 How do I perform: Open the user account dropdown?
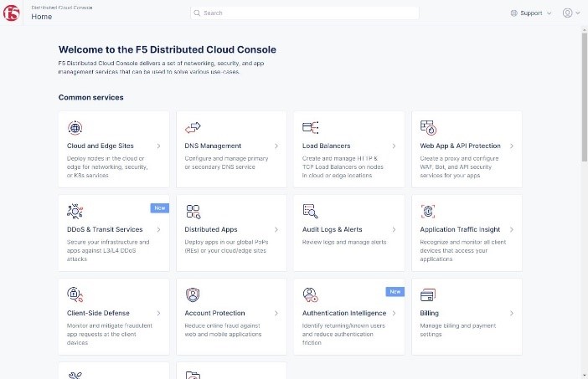coord(571,13)
